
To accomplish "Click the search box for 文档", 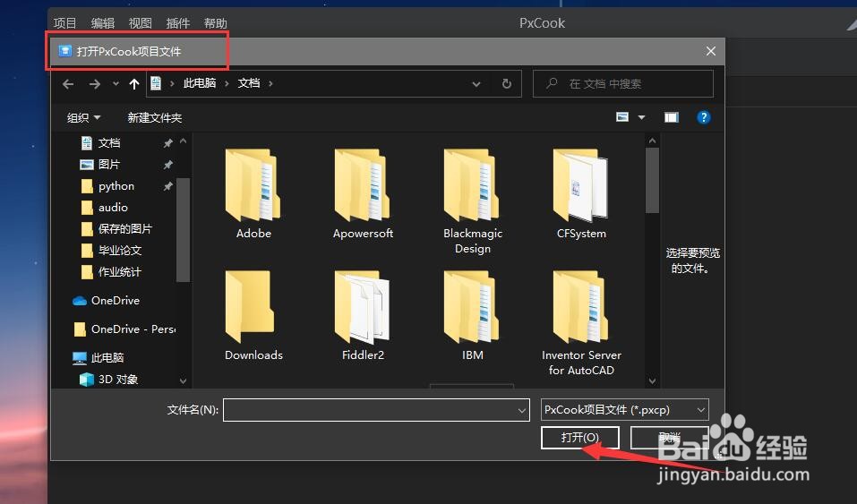I will click(623, 83).
